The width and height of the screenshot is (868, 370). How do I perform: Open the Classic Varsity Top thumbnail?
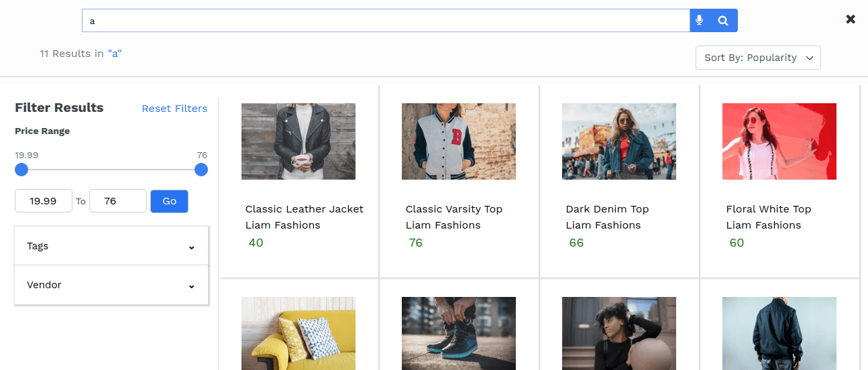pos(459,141)
